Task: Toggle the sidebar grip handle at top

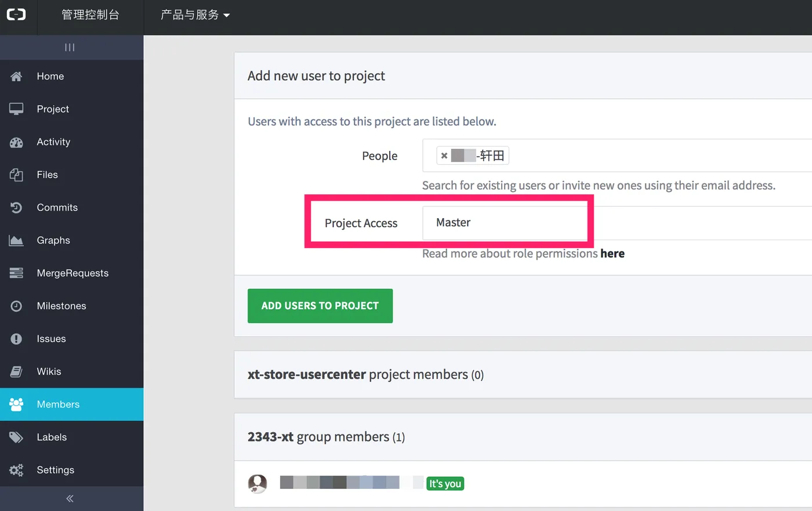Action: 70,48
